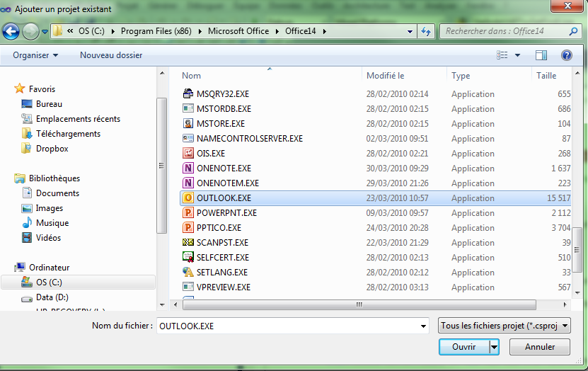Viewport: 588px width, 371px height.
Task: Click the MSQRY32.EXE file icon
Action: click(x=188, y=93)
